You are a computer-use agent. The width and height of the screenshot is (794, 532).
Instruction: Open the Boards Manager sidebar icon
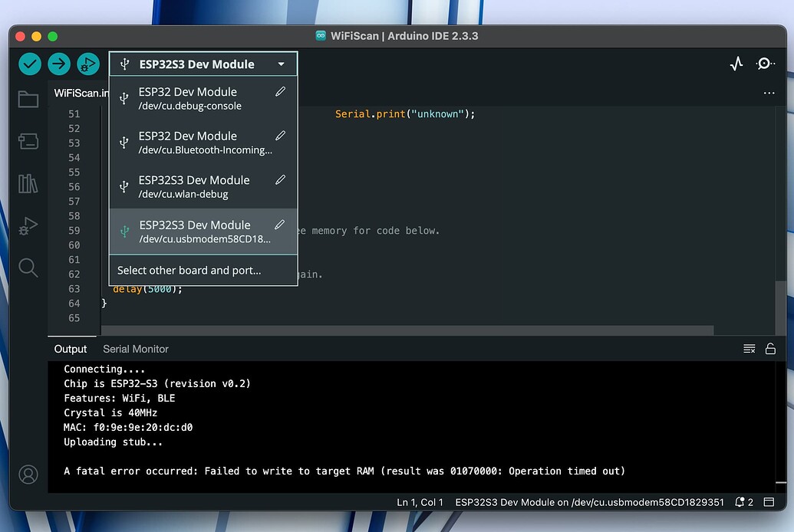click(x=28, y=141)
